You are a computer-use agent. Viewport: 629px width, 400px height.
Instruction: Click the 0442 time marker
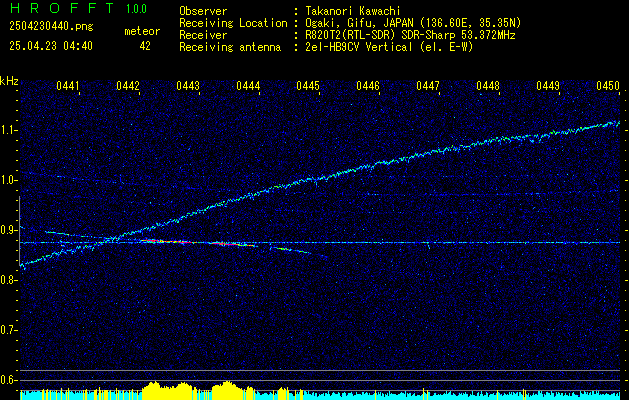coord(128,86)
